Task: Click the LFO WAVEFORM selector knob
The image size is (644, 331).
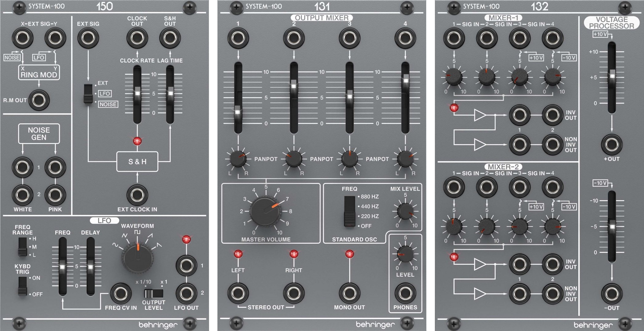Action: (x=138, y=259)
